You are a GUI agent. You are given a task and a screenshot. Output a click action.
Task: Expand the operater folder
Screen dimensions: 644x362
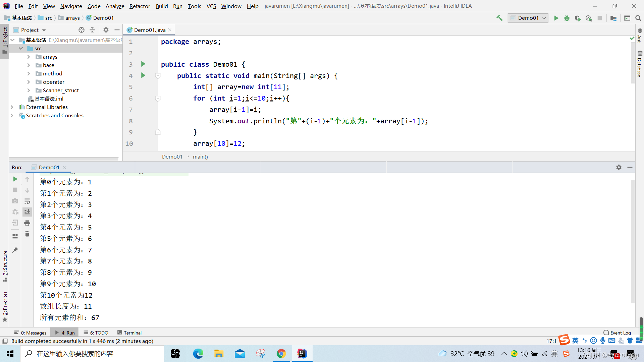click(29, 82)
